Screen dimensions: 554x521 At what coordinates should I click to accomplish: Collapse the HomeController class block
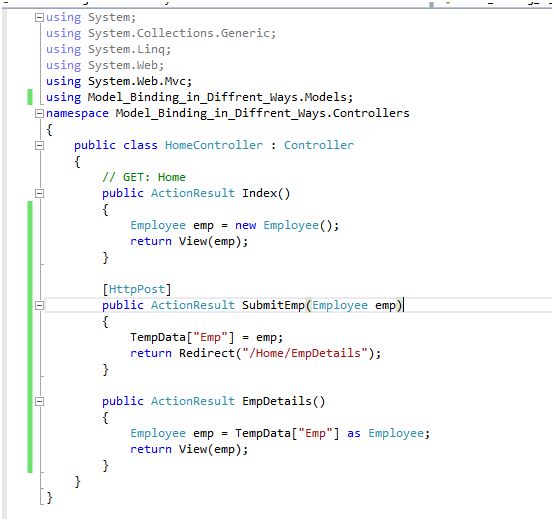[x=39, y=146]
